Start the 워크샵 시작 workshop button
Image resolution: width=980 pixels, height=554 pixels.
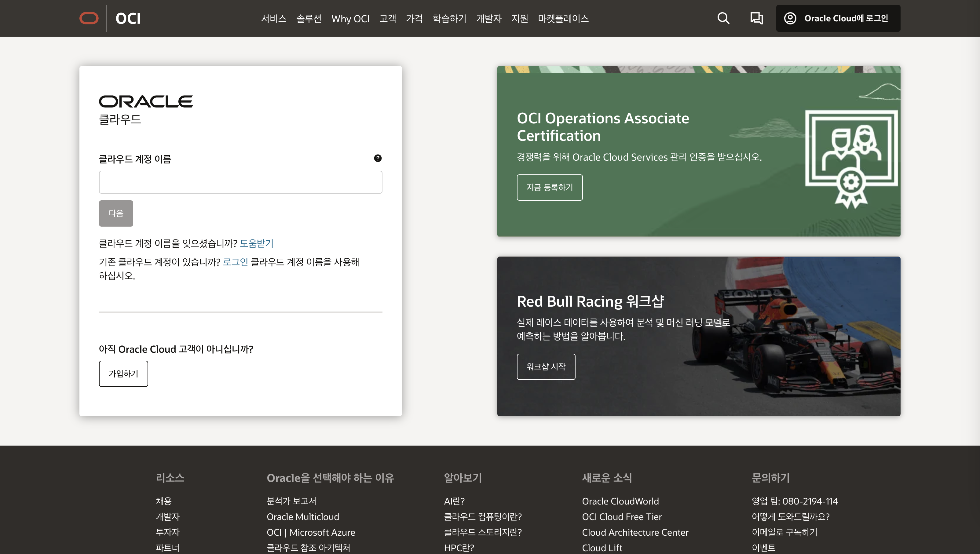[x=546, y=366]
